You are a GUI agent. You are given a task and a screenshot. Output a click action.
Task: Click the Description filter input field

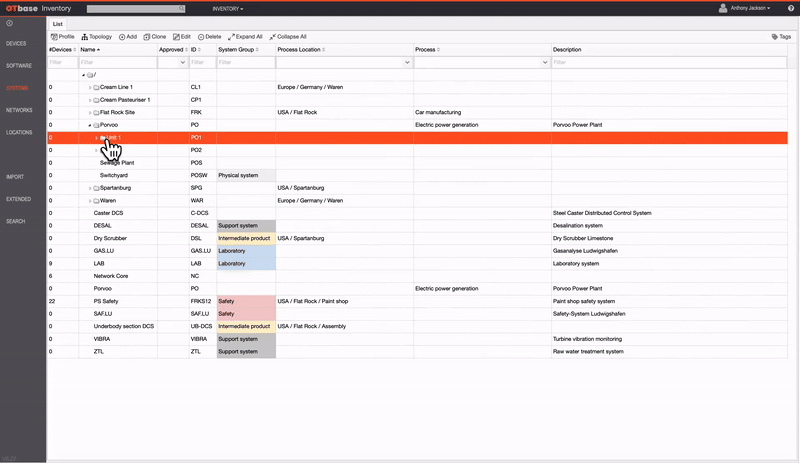click(x=669, y=62)
